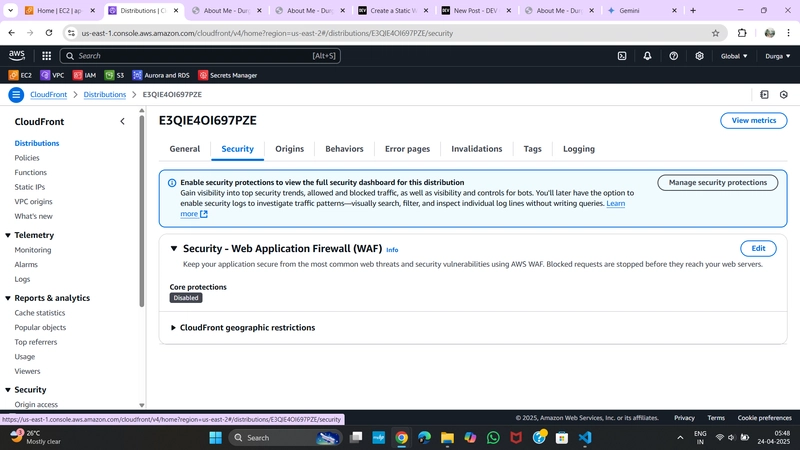Switch to the General tab
This screenshot has height=450, width=800.
pos(185,149)
